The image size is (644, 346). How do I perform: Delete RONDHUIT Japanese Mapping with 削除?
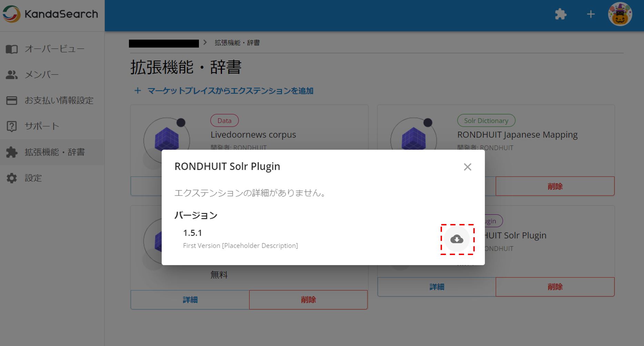[555, 186]
